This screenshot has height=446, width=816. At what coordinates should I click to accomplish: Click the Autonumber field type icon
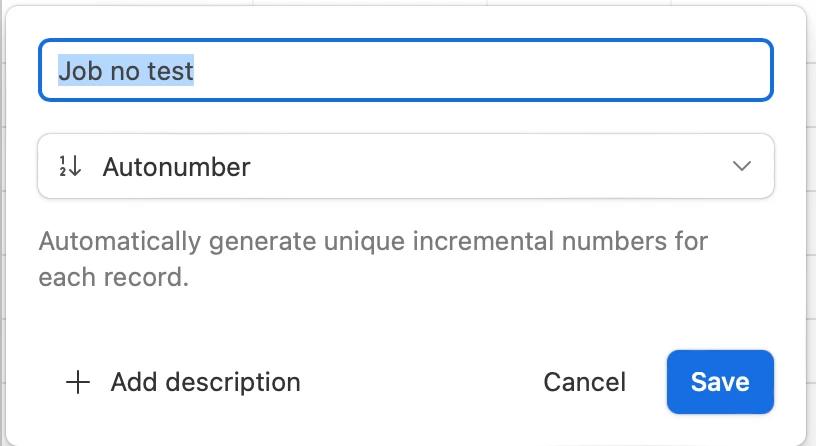[70, 167]
